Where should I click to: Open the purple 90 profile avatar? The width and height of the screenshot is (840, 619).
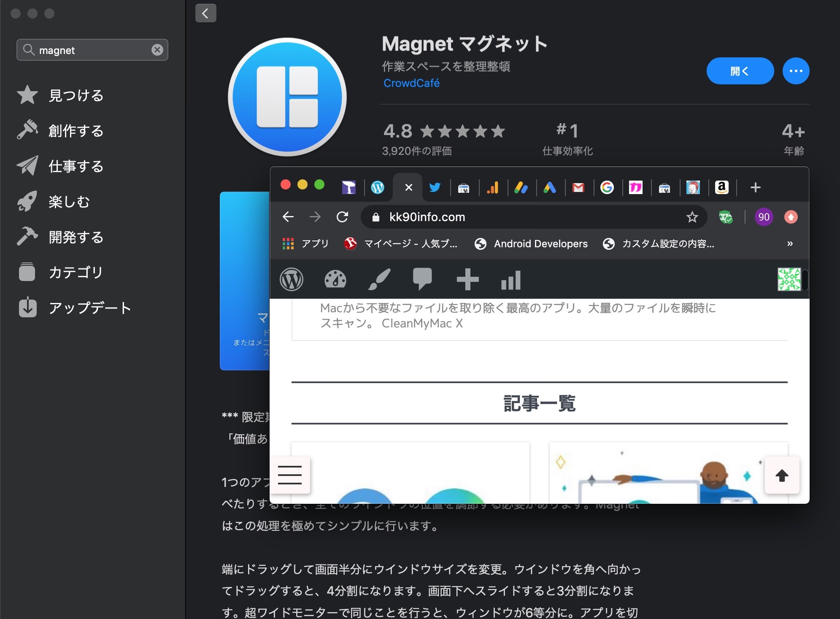point(764,217)
